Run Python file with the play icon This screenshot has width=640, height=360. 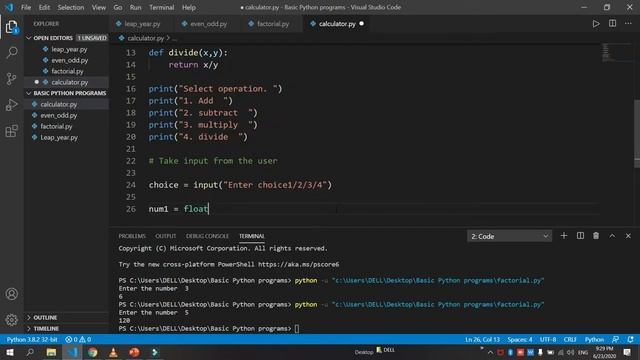[x=596, y=24]
